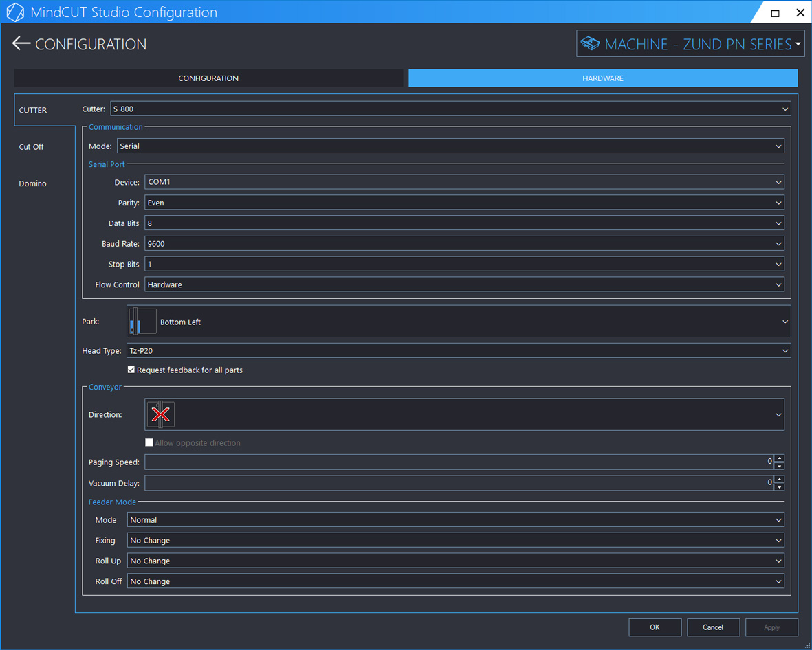Open the conveyor Direction dropdown
The height and width of the screenshot is (650, 812).
[x=464, y=414]
